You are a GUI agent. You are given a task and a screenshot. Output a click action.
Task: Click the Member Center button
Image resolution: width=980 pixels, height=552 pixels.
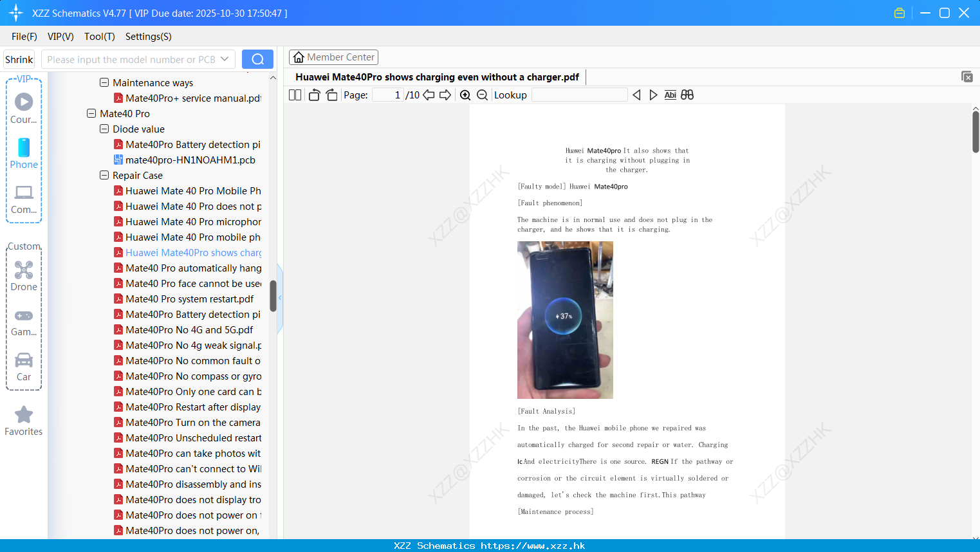point(333,57)
